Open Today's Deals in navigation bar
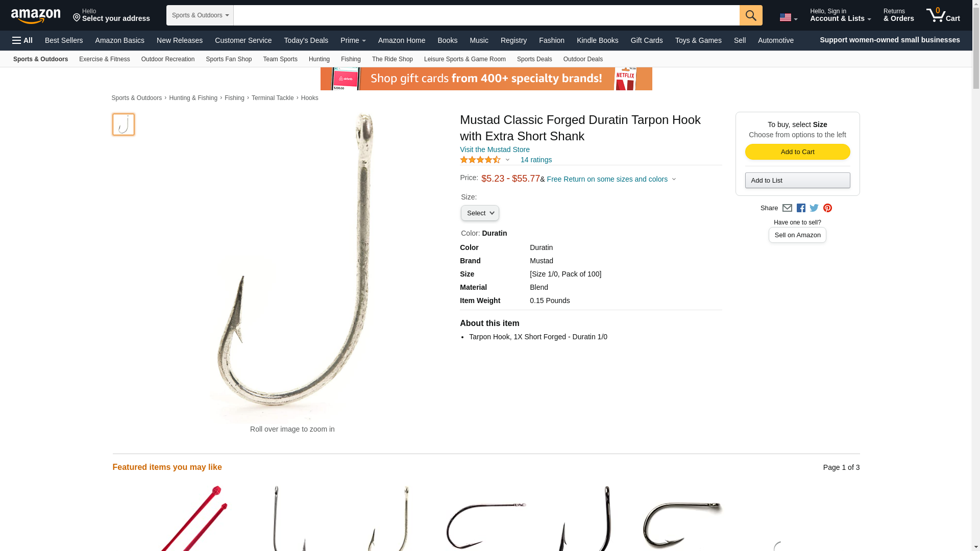Image resolution: width=980 pixels, height=551 pixels. [x=306, y=40]
